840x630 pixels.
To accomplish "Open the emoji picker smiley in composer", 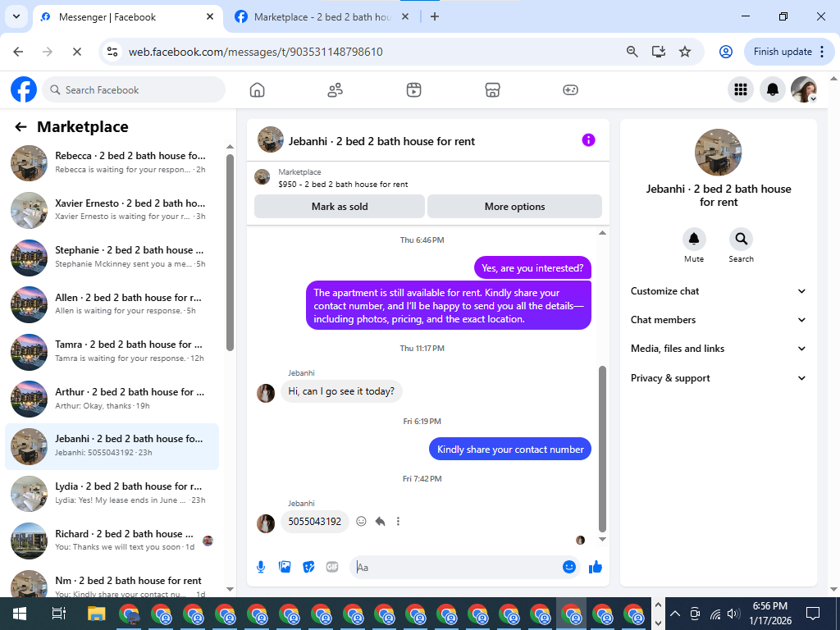I will tap(569, 567).
